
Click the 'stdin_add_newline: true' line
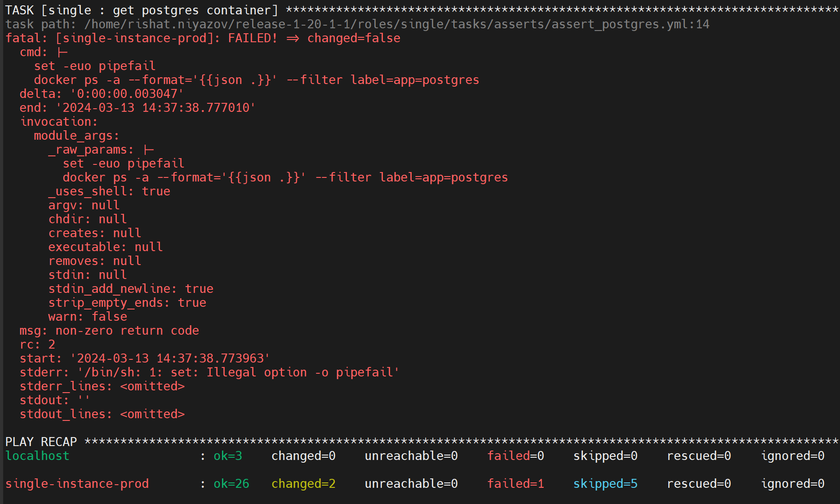point(131,289)
